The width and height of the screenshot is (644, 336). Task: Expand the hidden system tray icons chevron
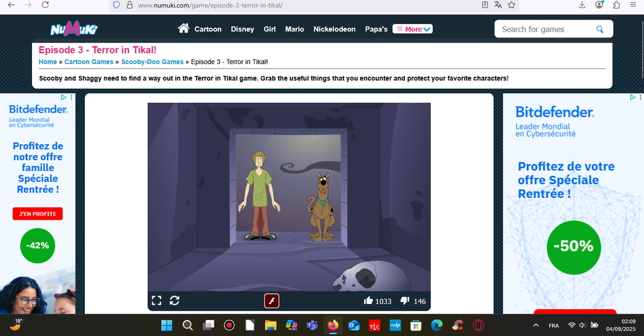pyautogui.click(x=536, y=325)
